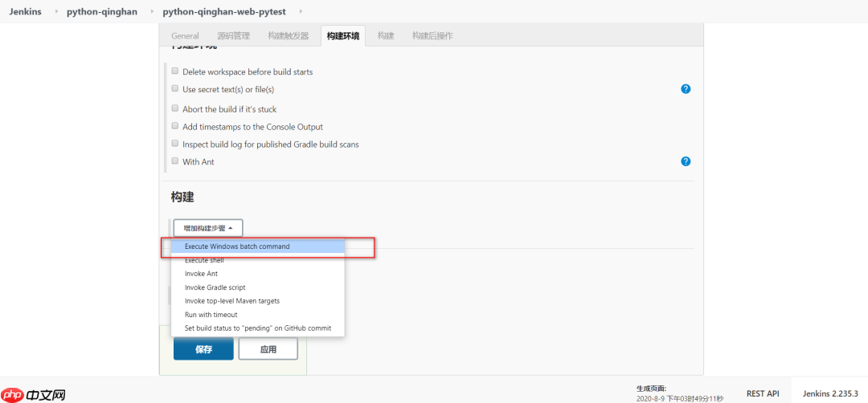The image size is (868, 403).
Task: Click help icon beside Use secret text(s)
Action: [x=686, y=89]
